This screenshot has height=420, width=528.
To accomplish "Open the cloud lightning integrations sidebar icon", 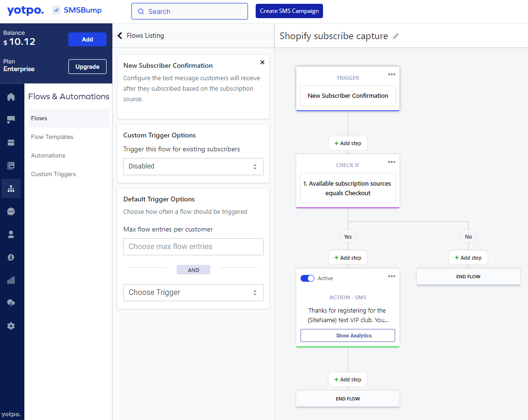I will click(11, 303).
